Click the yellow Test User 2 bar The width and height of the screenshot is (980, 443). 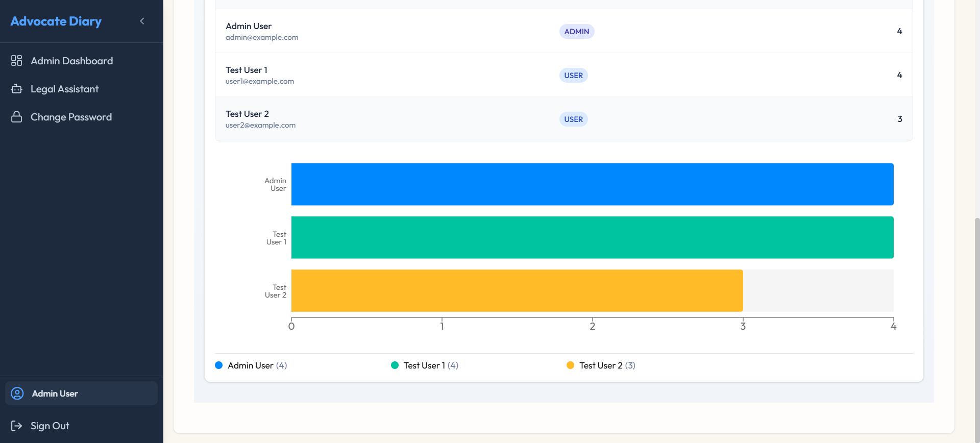point(517,290)
